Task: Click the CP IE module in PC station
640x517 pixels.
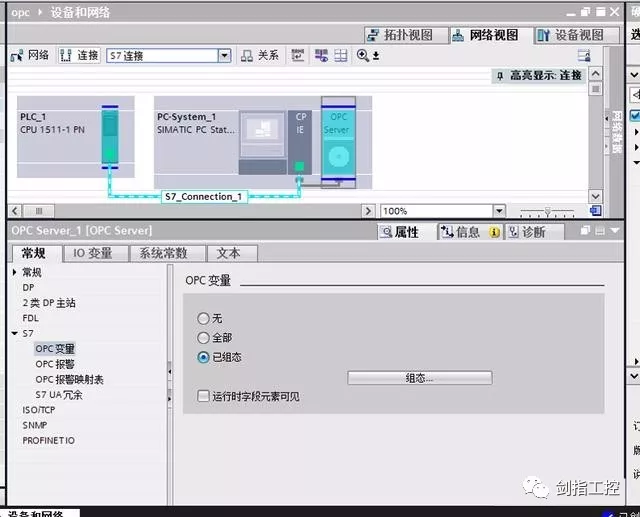Action: [x=300, y=142]
